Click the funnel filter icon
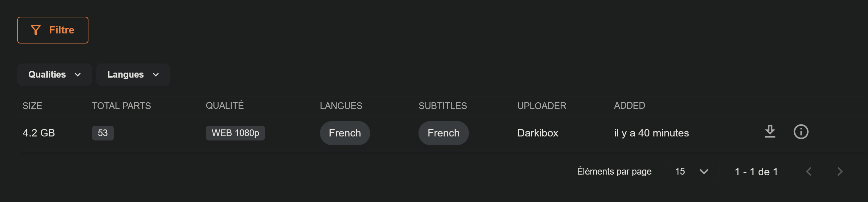Image resolution: width=868 pixels, height=202 pixels. [36, 30]
